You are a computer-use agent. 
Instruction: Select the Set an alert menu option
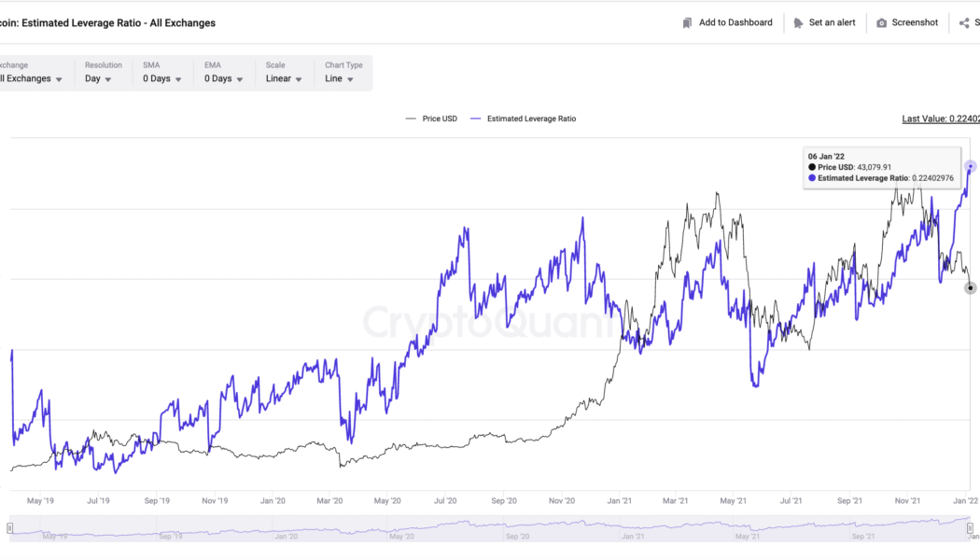click(824, 22)
